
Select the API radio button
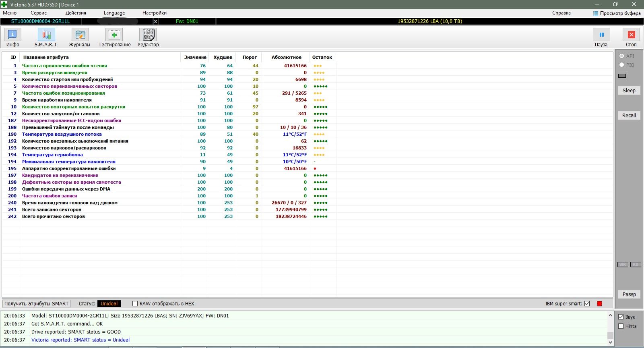tap(622, 56)
